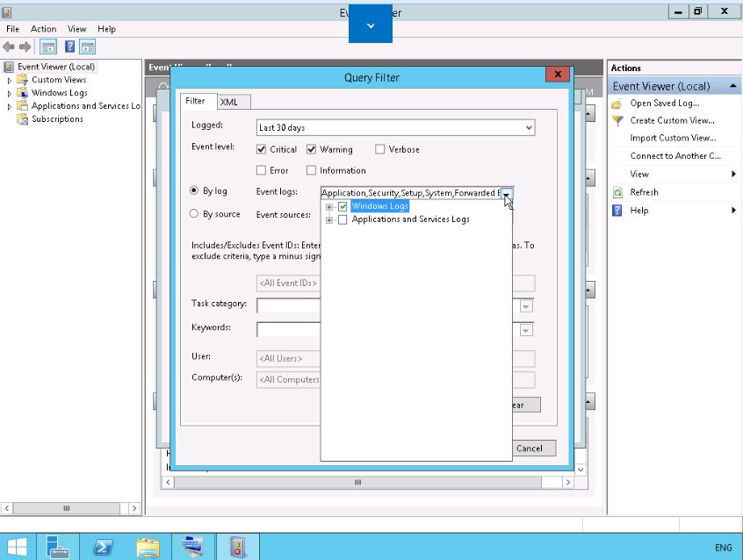Enable the Information event level checkbox

point(311,170)
